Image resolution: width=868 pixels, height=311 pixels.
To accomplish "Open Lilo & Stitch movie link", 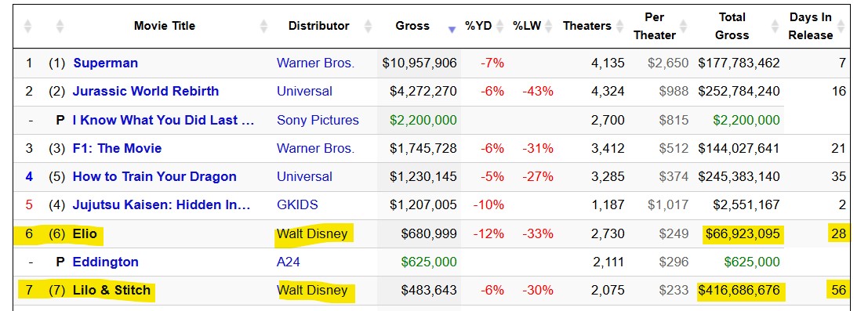I will click(x=111, y=290).
